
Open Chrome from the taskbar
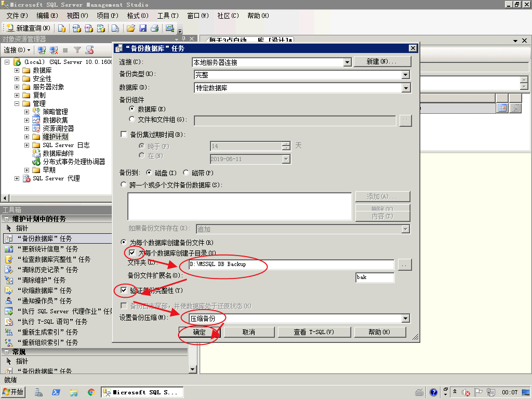pos(91,393)
